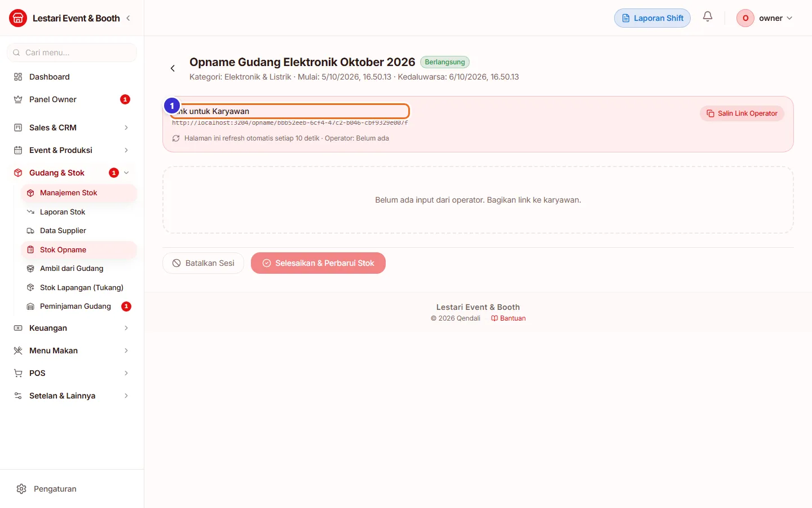Click the operator opname URL text
The image size is (812, 508).
coord(290,122)
